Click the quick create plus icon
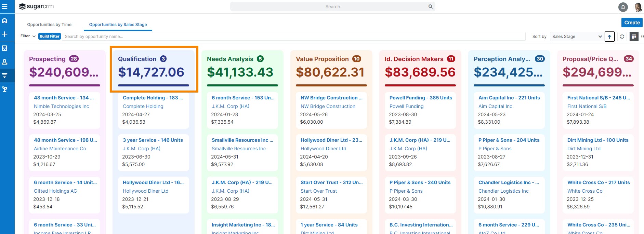Screen dimensions: 644x234 (x=5, y=34)
